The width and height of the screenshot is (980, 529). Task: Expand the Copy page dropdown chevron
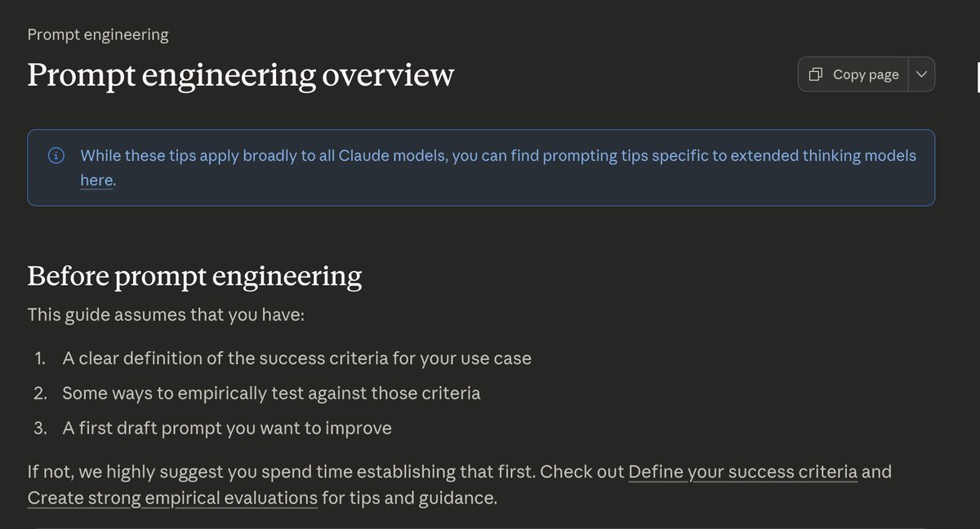[x=921, y=74]
